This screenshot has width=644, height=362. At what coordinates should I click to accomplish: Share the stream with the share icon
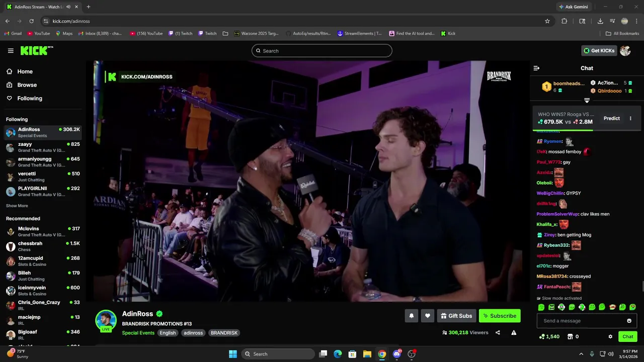pos(498,332)
